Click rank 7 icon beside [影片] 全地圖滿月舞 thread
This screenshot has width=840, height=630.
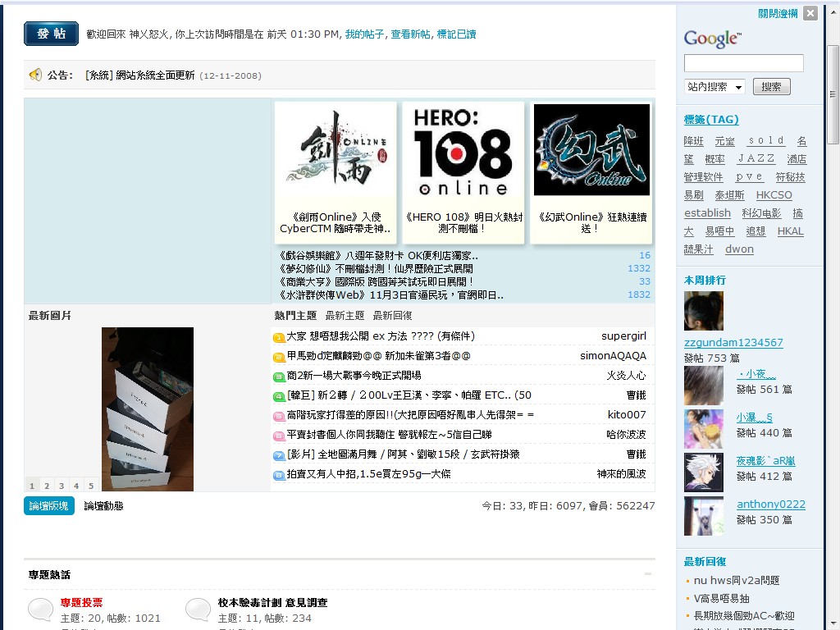coord(279,456)
